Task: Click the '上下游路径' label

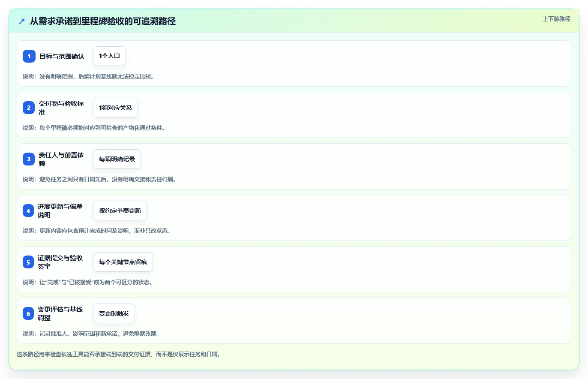Action: pos(556,19)
